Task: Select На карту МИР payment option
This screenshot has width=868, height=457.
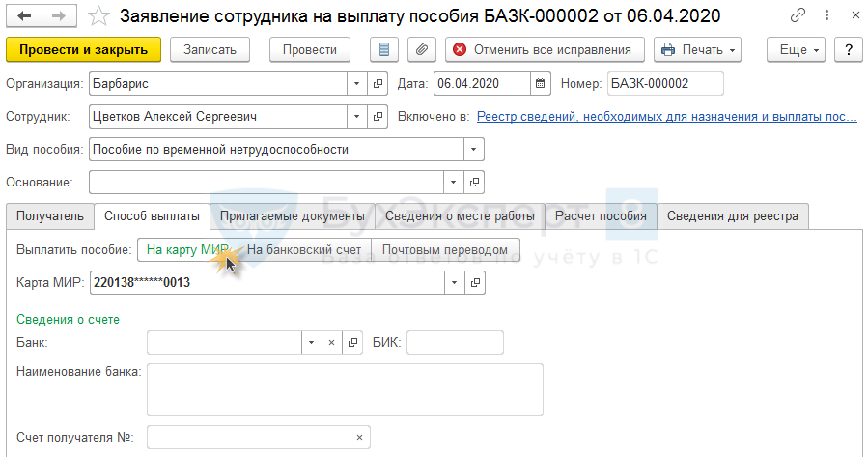Action: (x=187, y=250)
